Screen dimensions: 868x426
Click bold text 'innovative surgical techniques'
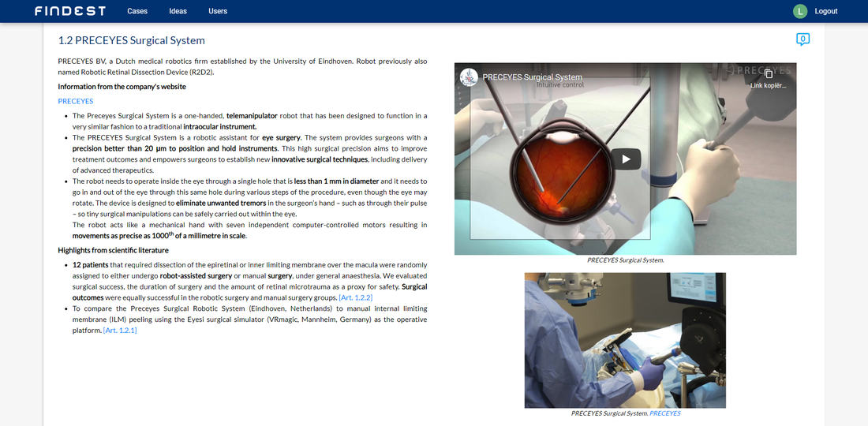(x=320, y=159)
